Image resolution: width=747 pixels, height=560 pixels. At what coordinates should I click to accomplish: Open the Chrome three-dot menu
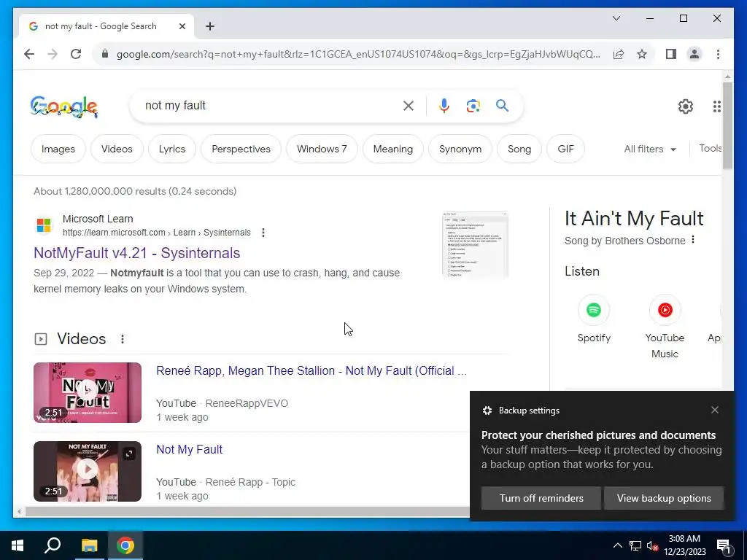point(718,54)
